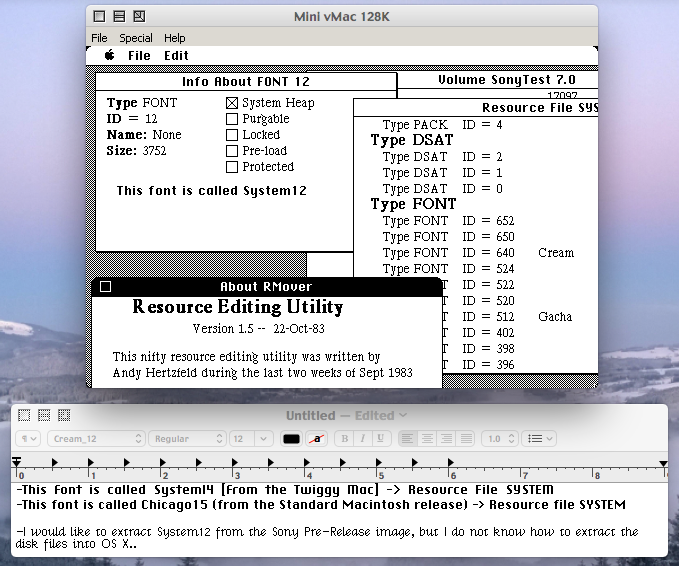Click the Untitled document's third window icon
This screenshot has height=566, width=679.
pos(64,416)
